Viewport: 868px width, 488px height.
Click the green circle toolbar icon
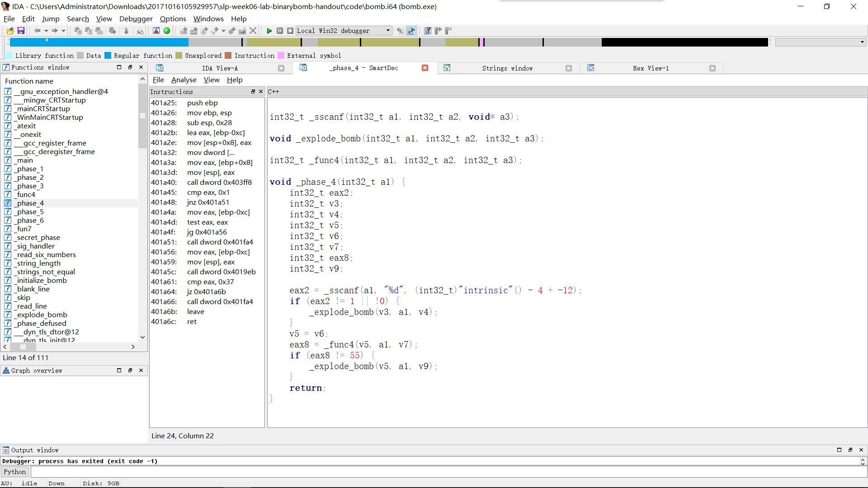pos(167,31)
